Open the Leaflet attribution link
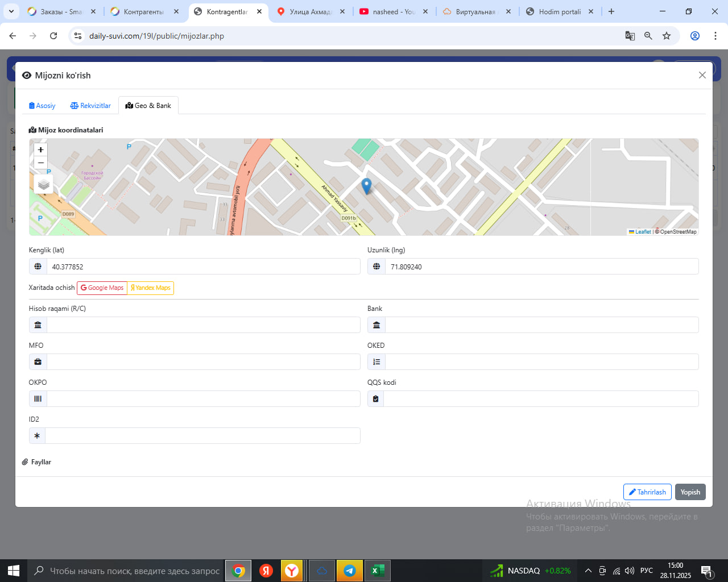The height and width of the screenshot is (582, 728). click(x=643, y=232)
